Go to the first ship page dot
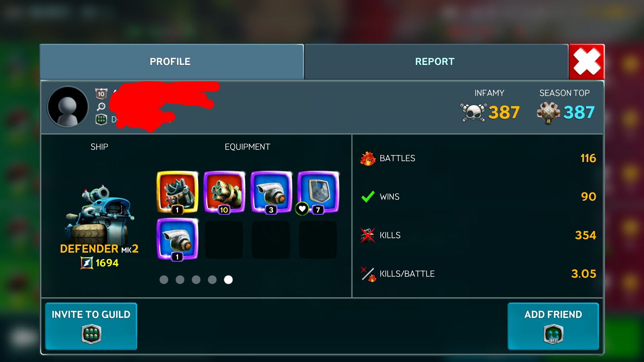 pos(164,280)
